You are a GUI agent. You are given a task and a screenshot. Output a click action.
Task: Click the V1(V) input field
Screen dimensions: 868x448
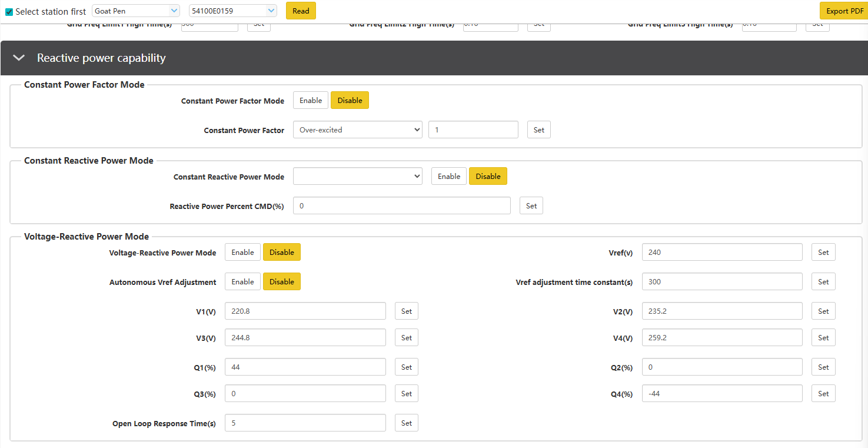coord(305,311)
